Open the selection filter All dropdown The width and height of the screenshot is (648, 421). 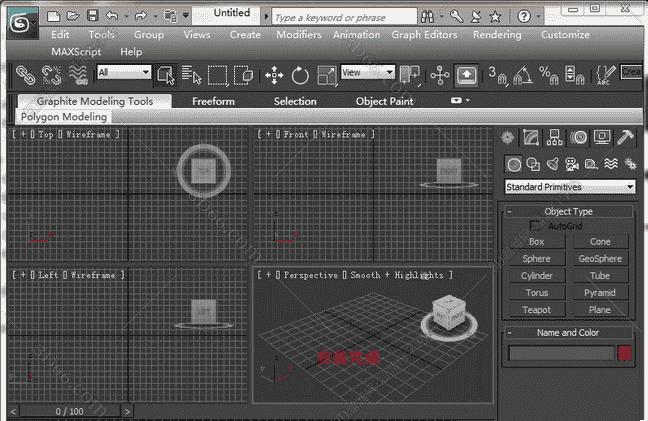pos(124,73)
